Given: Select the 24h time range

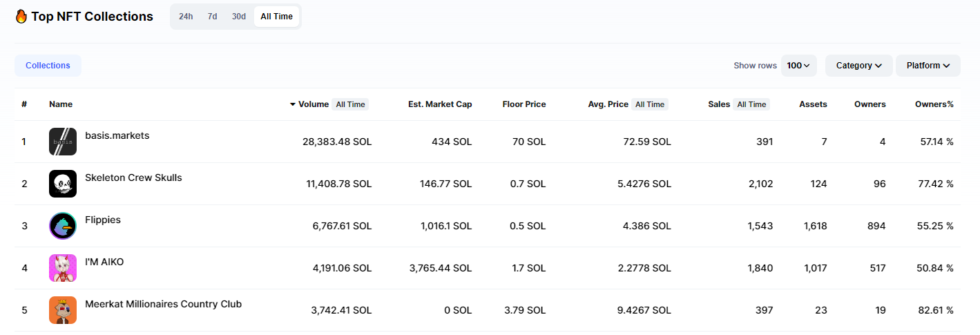Looking at the screenshot, I should pos(186,17).
